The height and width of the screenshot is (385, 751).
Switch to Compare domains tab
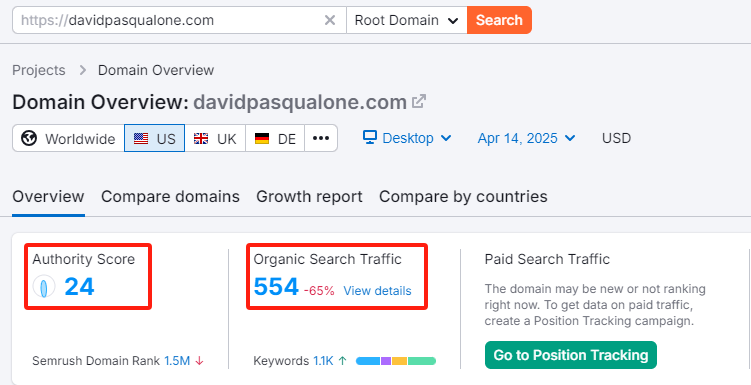(x=171, y=196)
